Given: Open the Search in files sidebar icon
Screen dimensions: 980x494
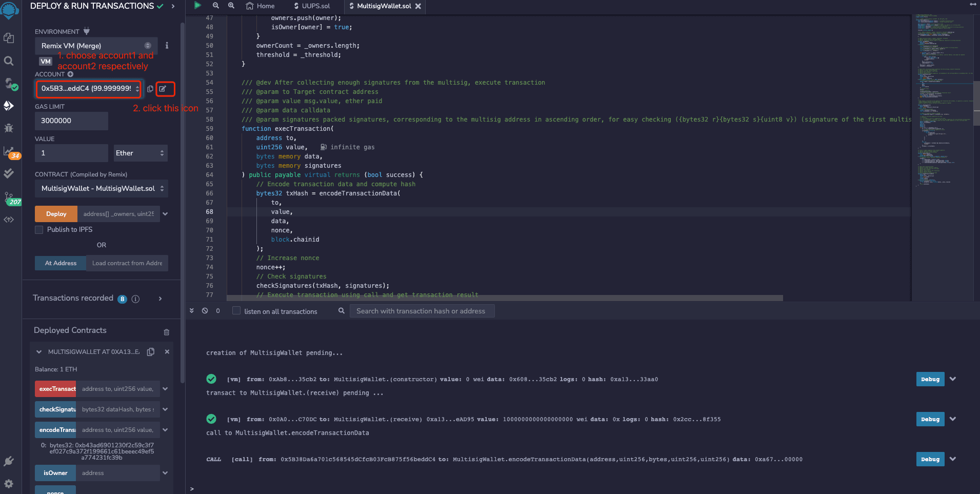Looking at the screenshot, I should point(9,61).
